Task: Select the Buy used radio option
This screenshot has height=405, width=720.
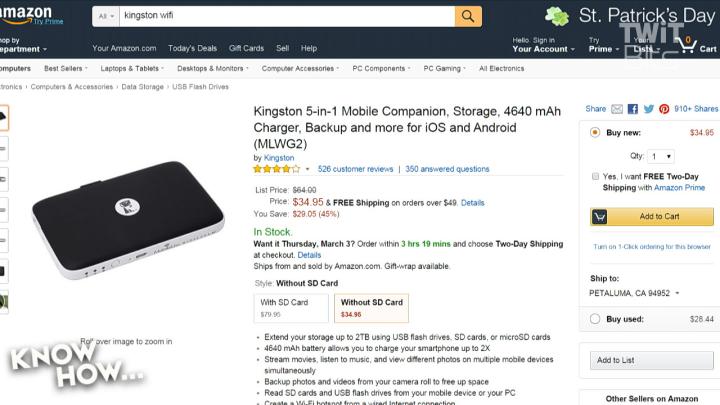Action: point(595,319)
